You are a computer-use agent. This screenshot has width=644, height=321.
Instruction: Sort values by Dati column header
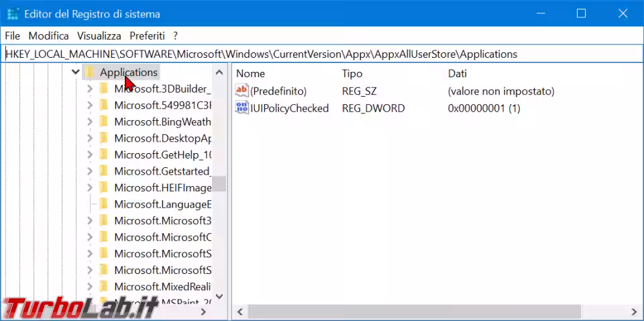click(x=457, y=74)
